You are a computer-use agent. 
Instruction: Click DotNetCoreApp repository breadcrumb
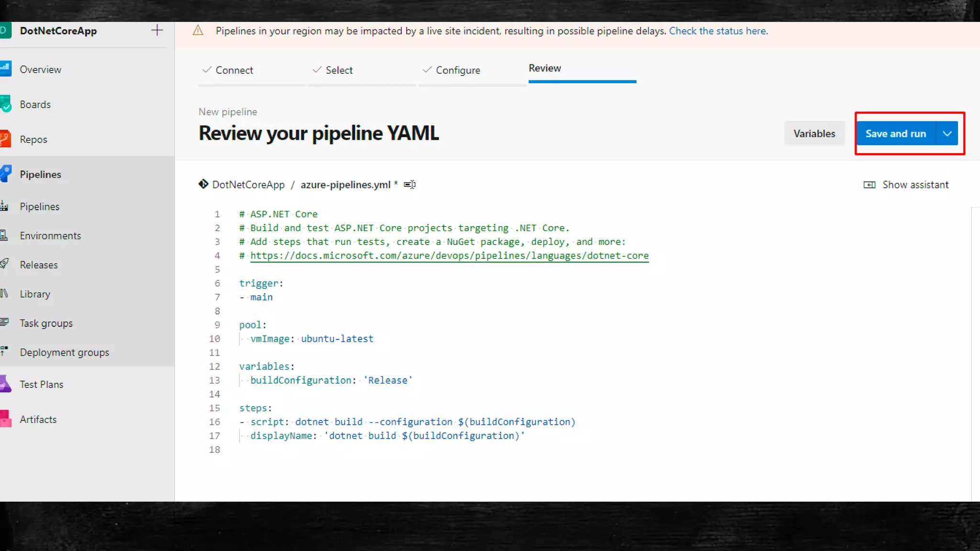point(248,185)
